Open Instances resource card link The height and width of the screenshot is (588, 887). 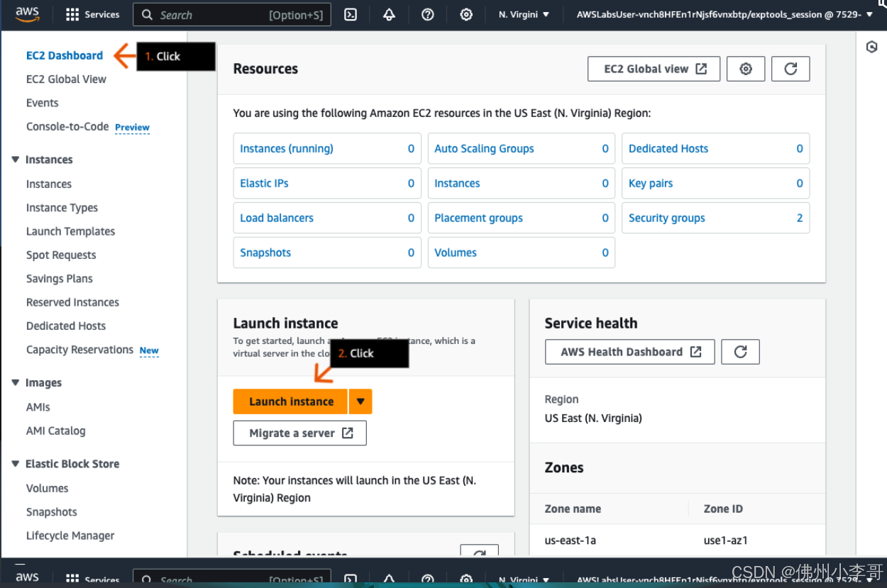457,183
